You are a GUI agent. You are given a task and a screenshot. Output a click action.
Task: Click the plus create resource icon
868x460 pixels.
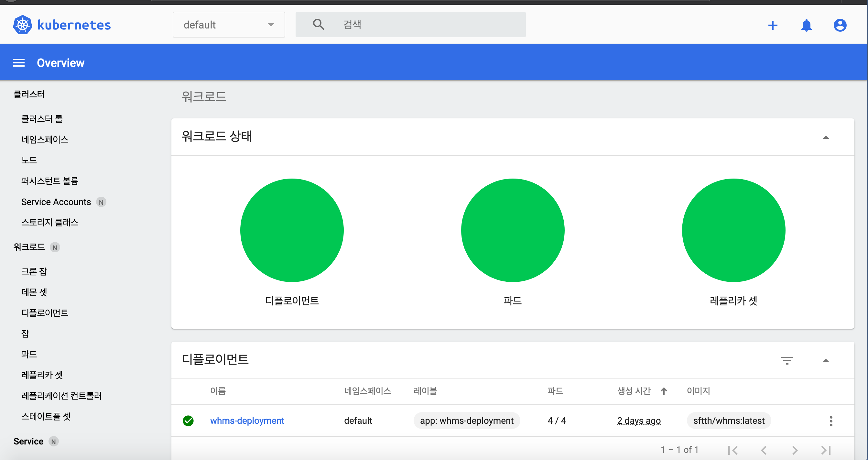point(773,25)
